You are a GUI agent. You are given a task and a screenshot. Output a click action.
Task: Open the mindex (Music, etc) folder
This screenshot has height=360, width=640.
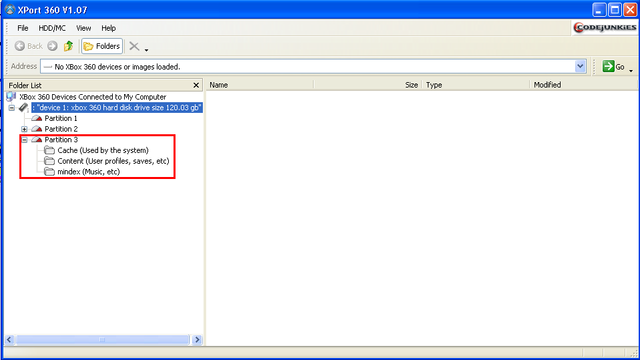click(89, 171)
